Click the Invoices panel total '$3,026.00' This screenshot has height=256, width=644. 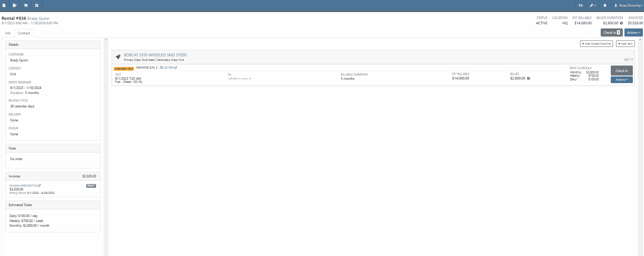(89, 176)
